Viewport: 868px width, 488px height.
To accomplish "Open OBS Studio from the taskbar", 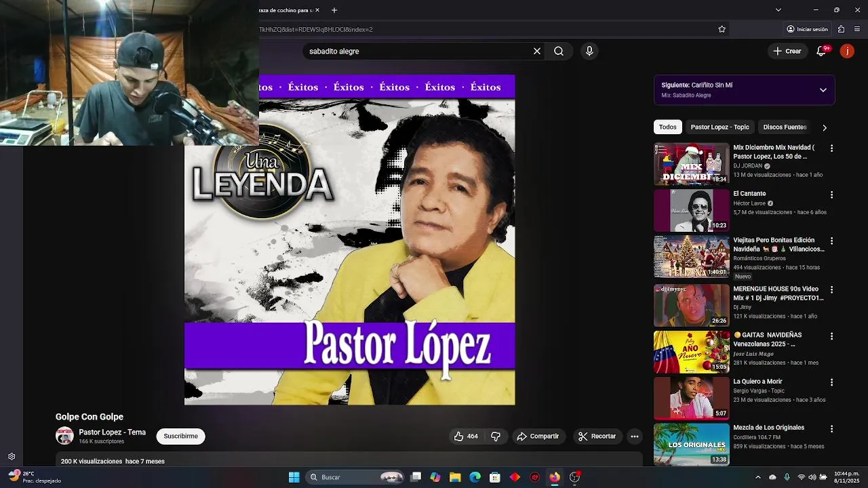I will [574, 477].
